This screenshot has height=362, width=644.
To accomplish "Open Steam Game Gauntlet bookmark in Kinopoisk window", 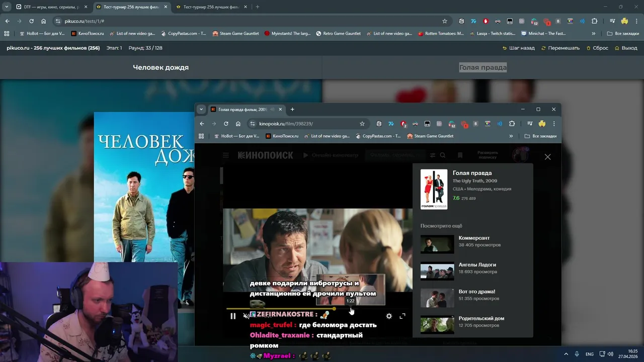I will [431, 136].
